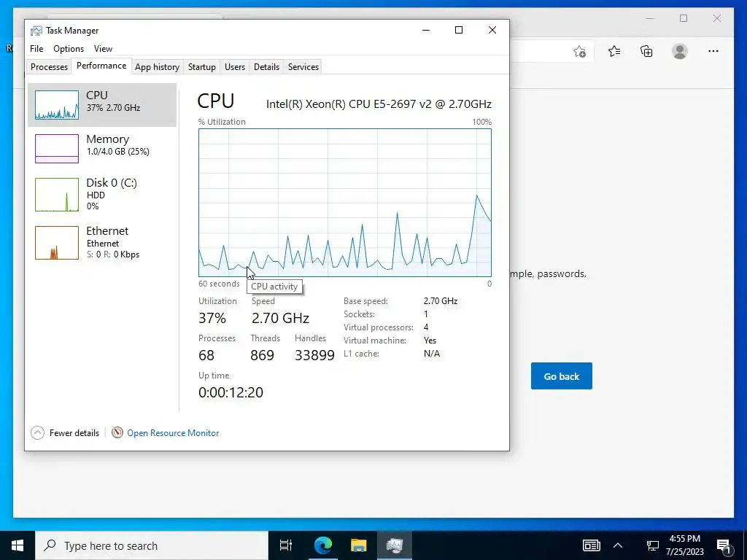
Task: Collapse with the Fewer details button
Action: [x=65, y=433]
